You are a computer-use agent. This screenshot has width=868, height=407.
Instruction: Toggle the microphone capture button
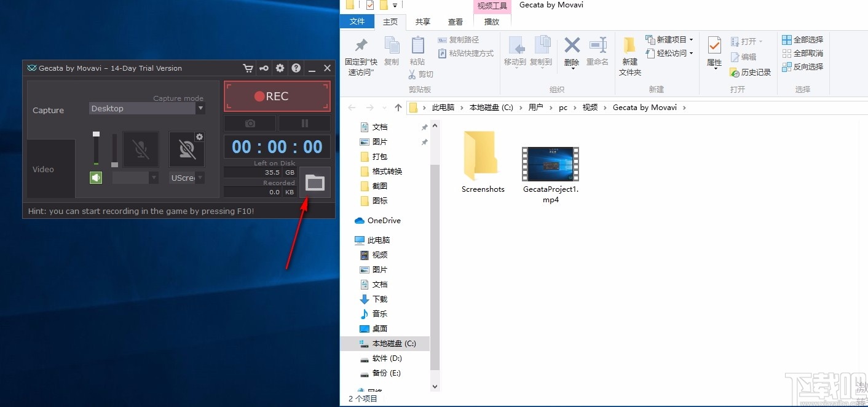(x=141, y=149)
